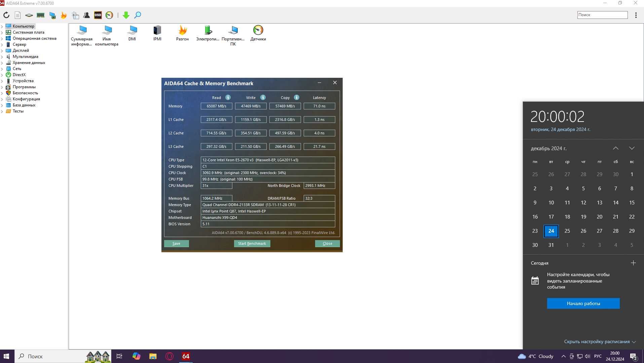Select Сеть in the sidebar tree
Image resolution: width=644 pixels, height=363 pixels.
(17, 69)
